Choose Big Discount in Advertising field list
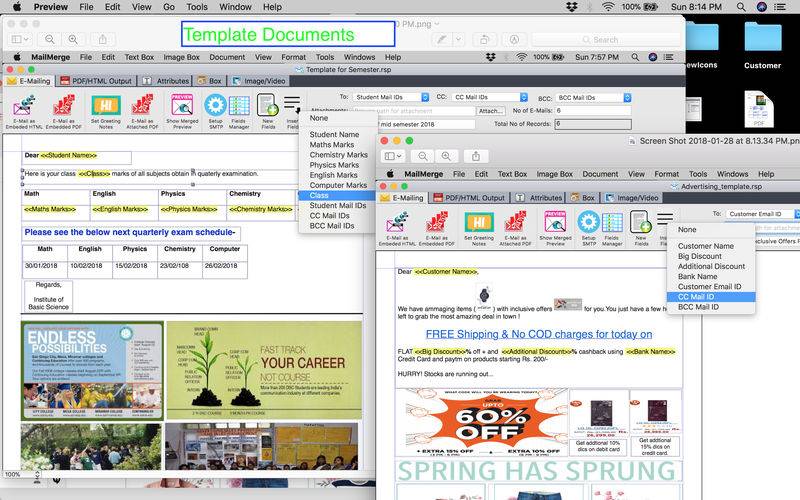This screenshot has width=800, height=500. click(x=699, y=256)
